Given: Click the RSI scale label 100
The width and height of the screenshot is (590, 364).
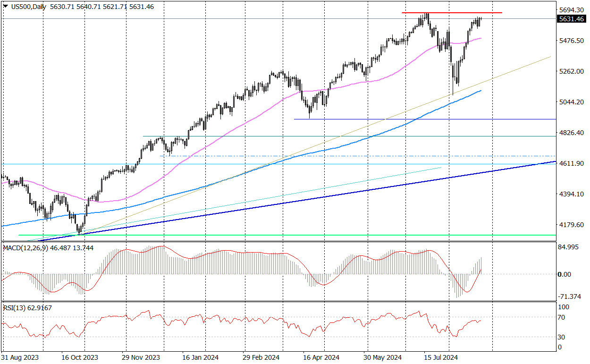Looking at the screenshot, I should click(564, 307).
